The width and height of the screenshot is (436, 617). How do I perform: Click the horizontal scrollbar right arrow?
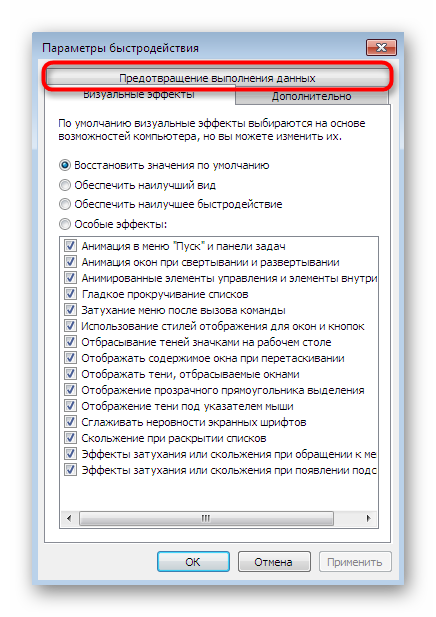368,518
